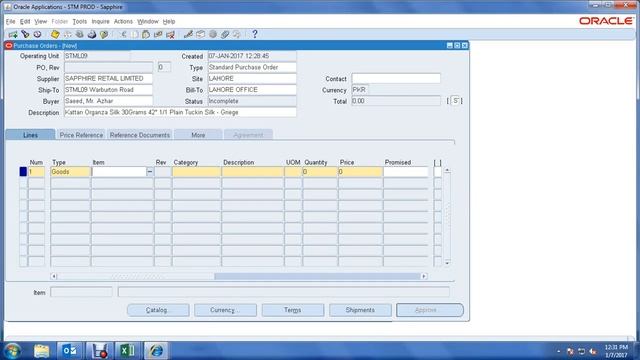The width and height of the screenshot is (640, 360).
Task: Open the Show Navigator toolbar icon
Action: click(x=38, y=34)
